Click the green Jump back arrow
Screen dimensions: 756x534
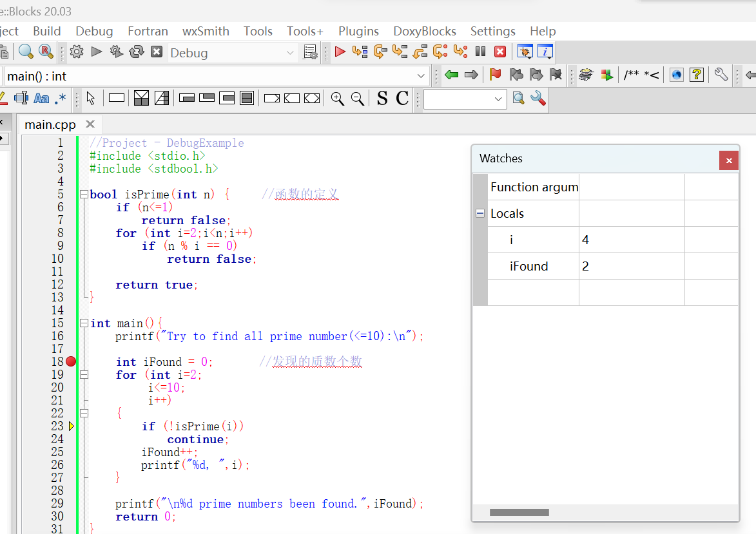pos(451,75)
